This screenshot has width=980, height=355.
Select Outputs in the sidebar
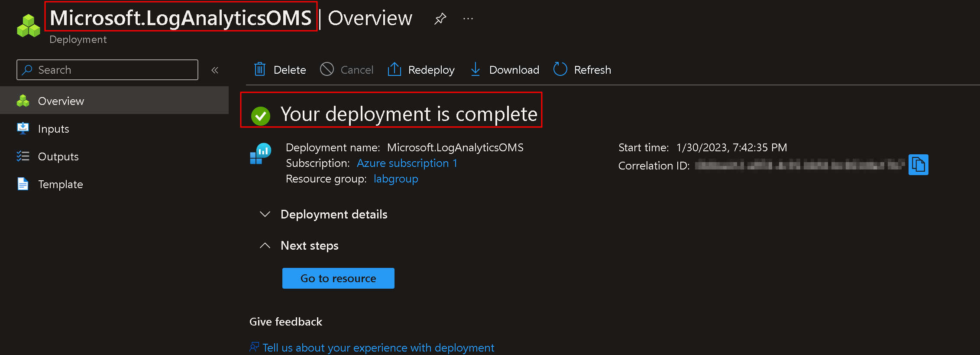click(x=58, y=156)
